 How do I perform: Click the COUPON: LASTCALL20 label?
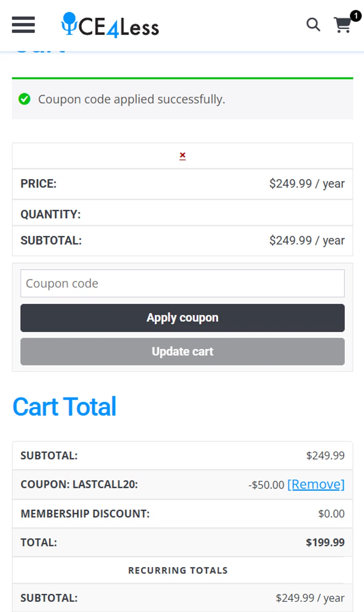pyautogui.click(x=79, y=484)
